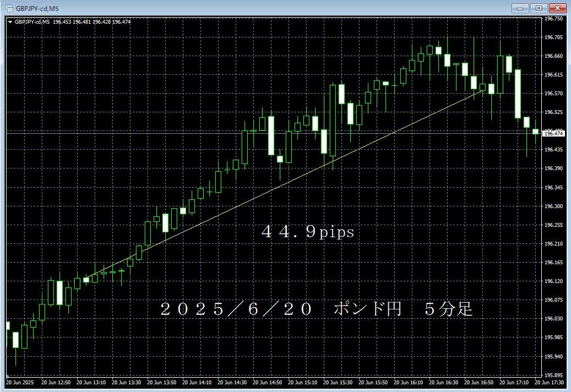This screenshot has width=571, height=392.
Task: Click the OHLC values text at chart top
Action: 92,22
